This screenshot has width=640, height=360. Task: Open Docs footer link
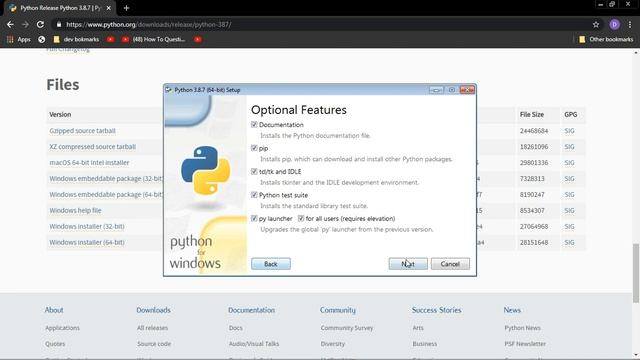[x=236, y=328]
